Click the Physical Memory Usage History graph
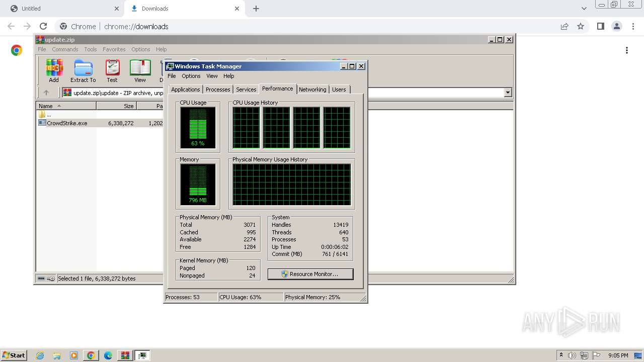The image size is (644, 362). click(292, 185)
